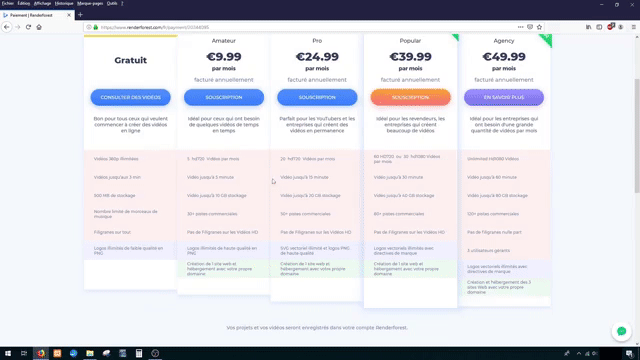Bookmark this page with the star
Screen dimensions: 640x360
point(539,27)
